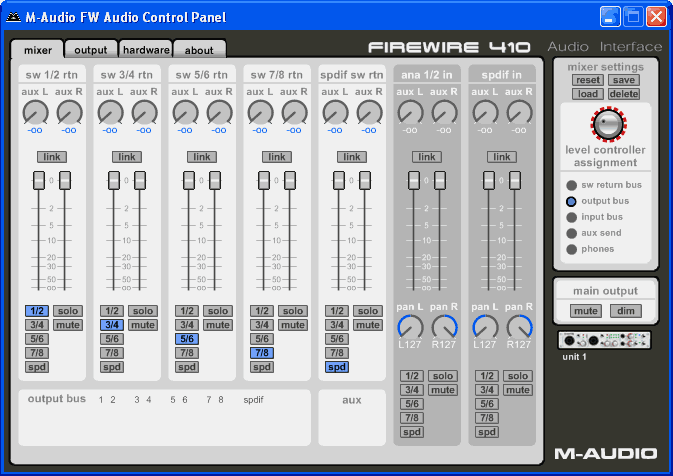Adjust the aux R knob on sw 5/6 rtn
Image resolution: width=673 pixels, height=476 pixels.
click(219, 112)
